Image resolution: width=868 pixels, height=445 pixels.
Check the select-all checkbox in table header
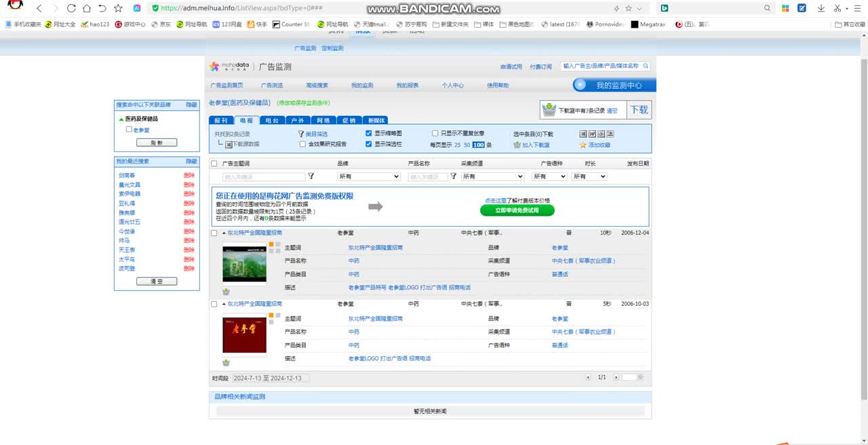click(x=214, y=163)
